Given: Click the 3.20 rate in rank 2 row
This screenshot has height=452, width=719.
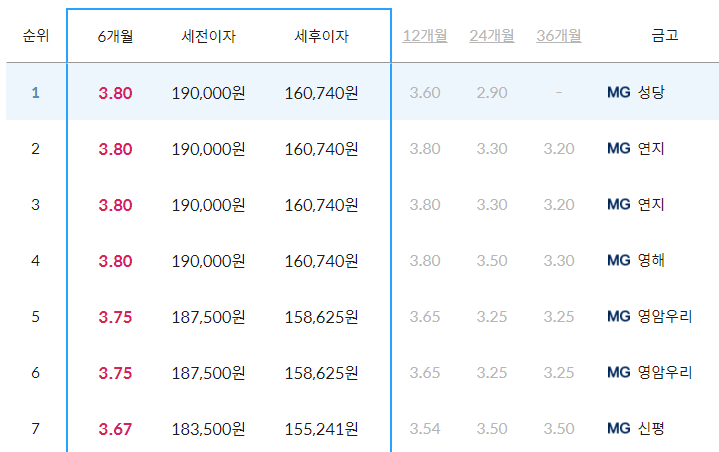Looking at the screenshot, I should pos(559,149).
